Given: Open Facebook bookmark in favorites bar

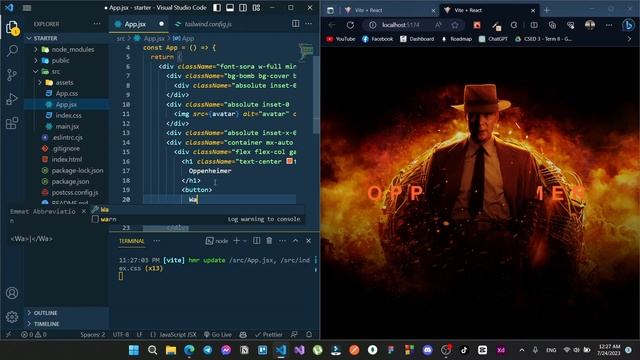Looking at the screenshot, I should coord(378,39).
